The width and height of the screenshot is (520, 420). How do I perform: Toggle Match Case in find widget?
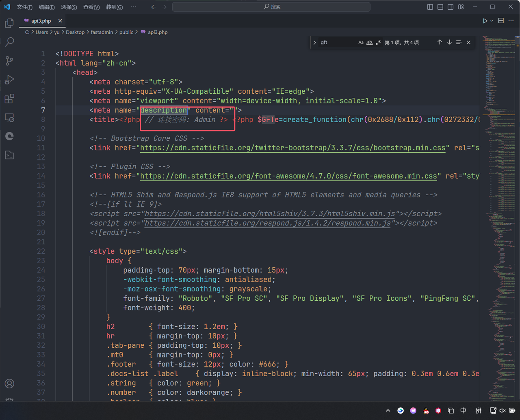(361, 42)
